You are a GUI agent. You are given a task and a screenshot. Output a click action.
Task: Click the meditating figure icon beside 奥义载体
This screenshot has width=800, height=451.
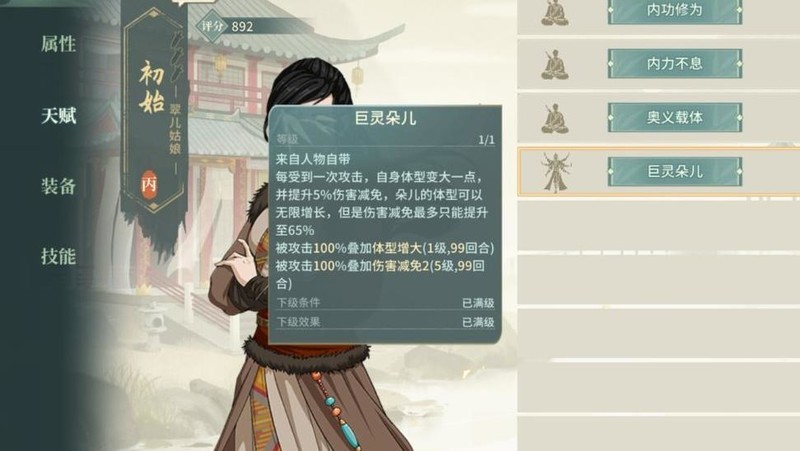555,119
